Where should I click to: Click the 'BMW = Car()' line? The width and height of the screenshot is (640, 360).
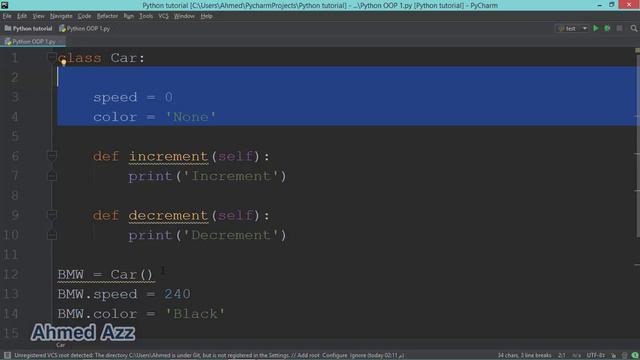105,274
